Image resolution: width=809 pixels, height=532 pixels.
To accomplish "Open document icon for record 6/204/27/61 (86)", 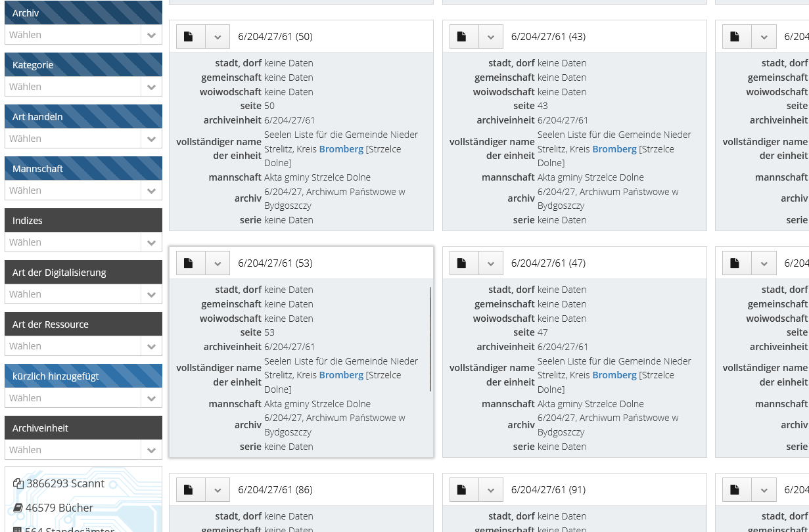I will (x=189, y=490).
